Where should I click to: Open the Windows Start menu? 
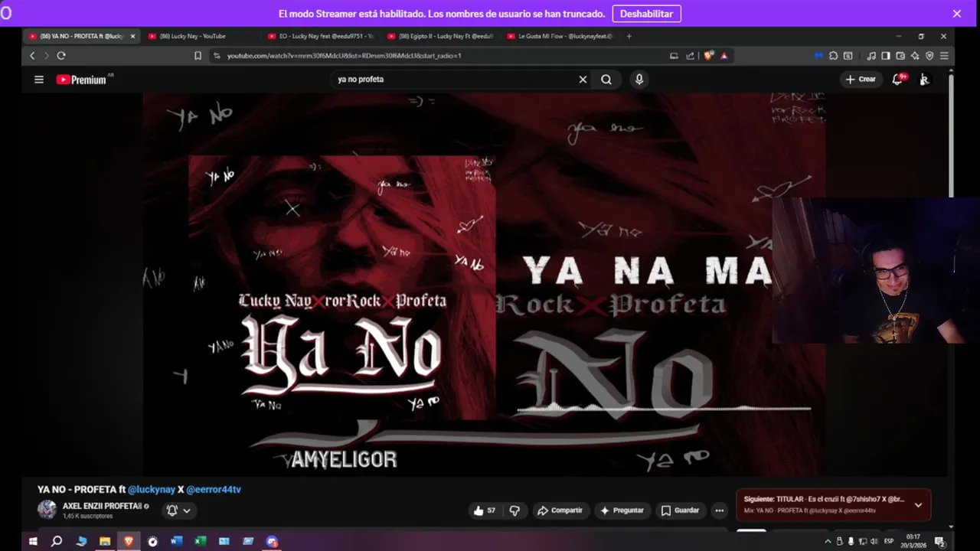coord(33,541)
